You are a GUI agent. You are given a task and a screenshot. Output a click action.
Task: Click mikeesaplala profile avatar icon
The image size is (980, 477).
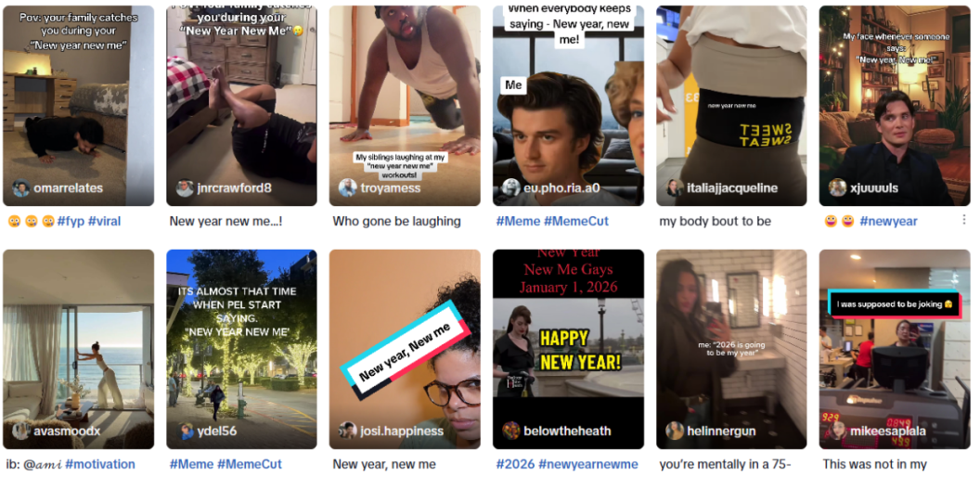837,431
